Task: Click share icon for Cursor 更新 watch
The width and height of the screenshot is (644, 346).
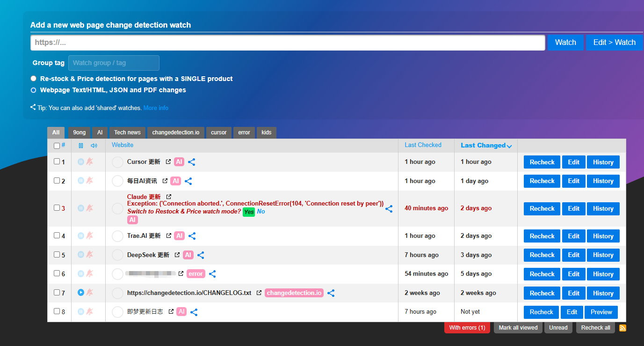Action: tap(191, 162)
